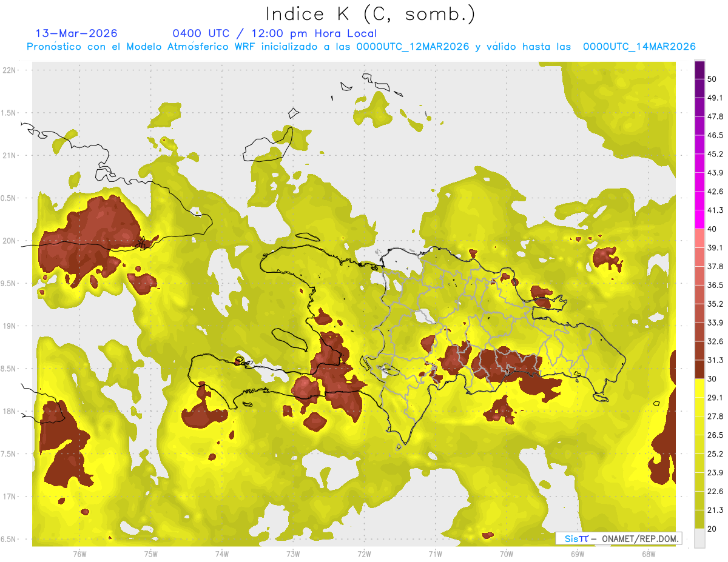Click the color bar value '46.5'
The width and height of the screenshot is (728, 562).
(715, 135)
